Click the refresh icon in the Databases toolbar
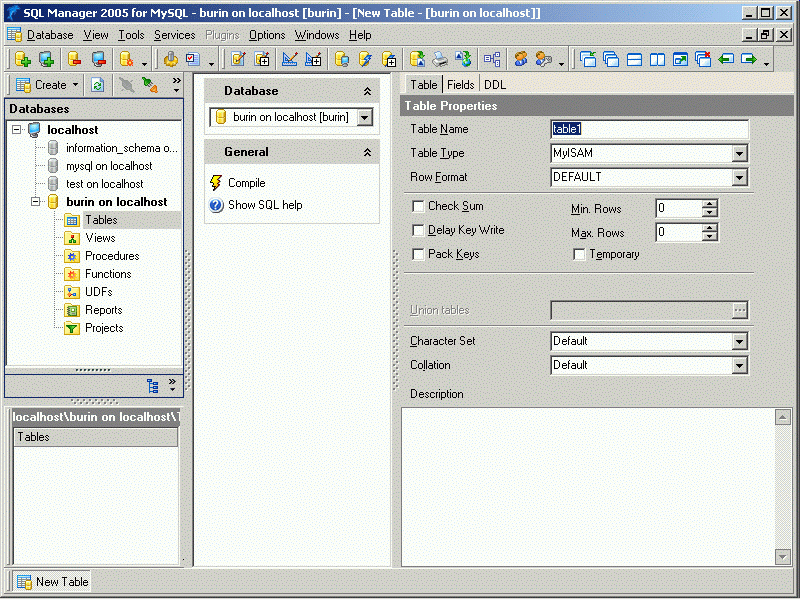 click(x=97, y=85)
